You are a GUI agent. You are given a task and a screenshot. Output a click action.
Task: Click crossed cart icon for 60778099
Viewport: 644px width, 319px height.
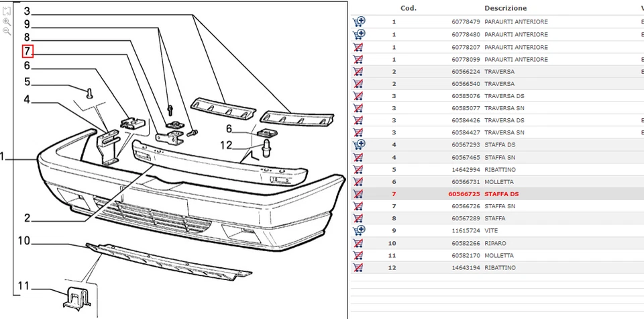pos(358,60)
